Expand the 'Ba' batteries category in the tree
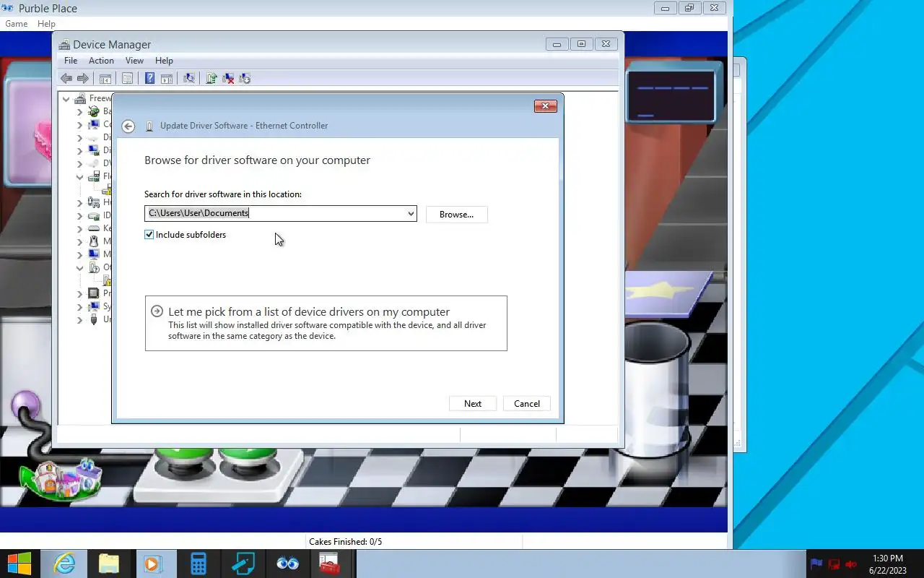The width and height of the screenshot is (924, 578). pos(79,112)
